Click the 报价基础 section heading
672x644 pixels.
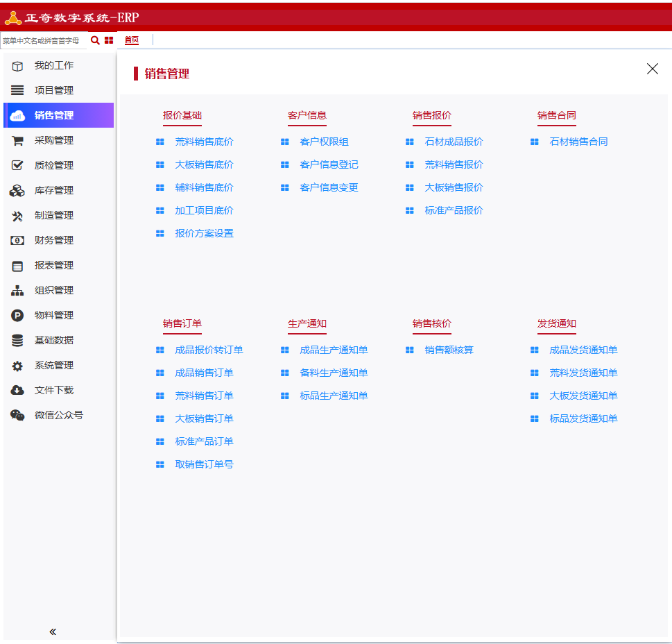click(182, 116)
